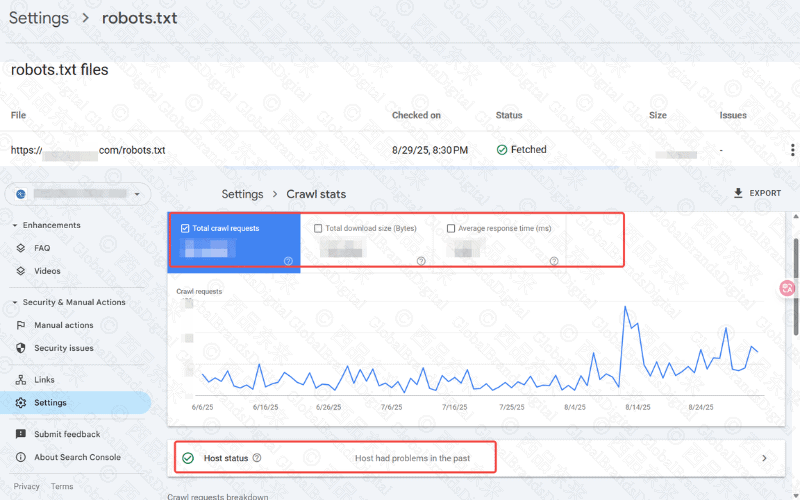Viewport: 800px width, 500px height.
Task: Open the Privacy link
Action: (27, 487)
